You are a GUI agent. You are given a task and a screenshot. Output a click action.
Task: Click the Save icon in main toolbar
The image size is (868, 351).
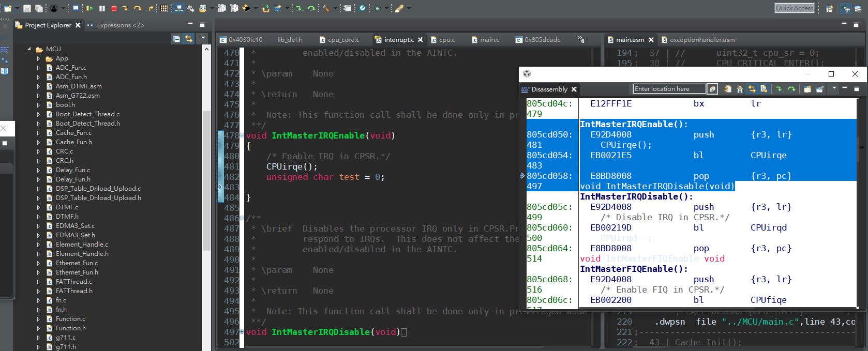coord(27,8)
